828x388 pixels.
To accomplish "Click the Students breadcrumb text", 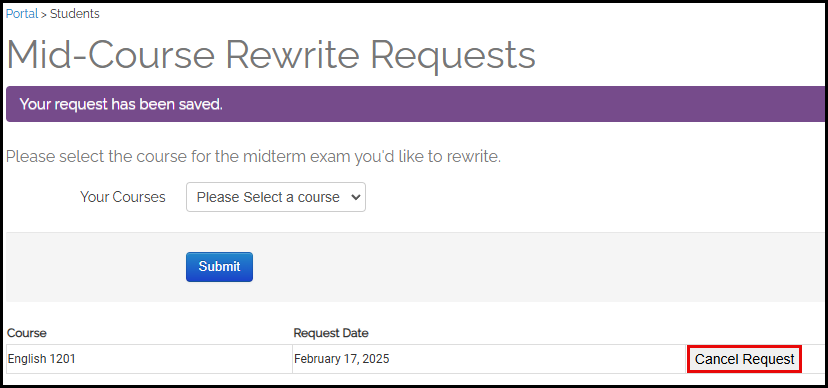I will (x=74, y=14).
